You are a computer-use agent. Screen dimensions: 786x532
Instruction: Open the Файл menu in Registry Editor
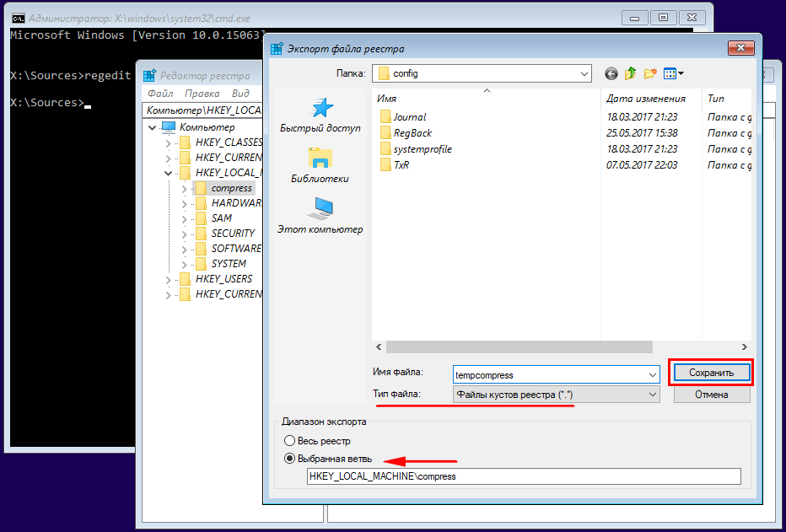click(x=160, y=94)
